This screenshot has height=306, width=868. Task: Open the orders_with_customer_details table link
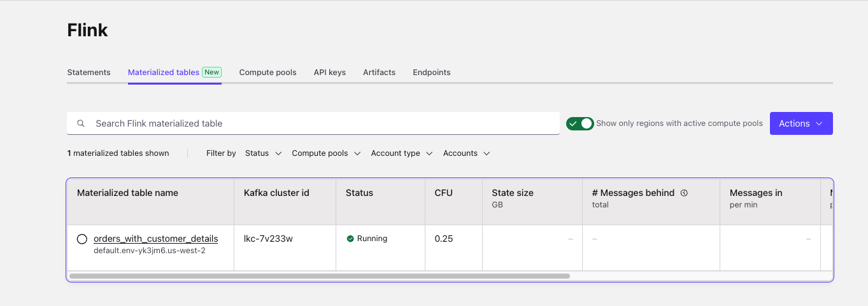(x=156, y=239)
